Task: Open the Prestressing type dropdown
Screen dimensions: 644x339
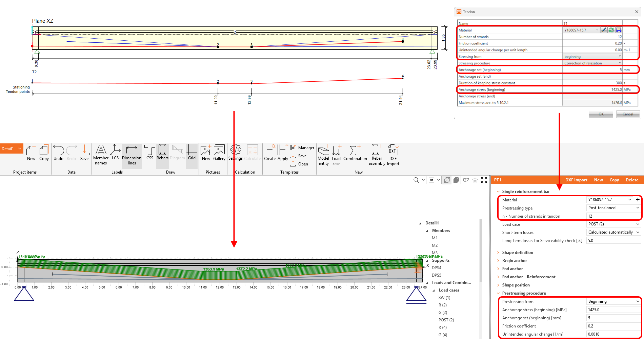Action: point(613,208)
